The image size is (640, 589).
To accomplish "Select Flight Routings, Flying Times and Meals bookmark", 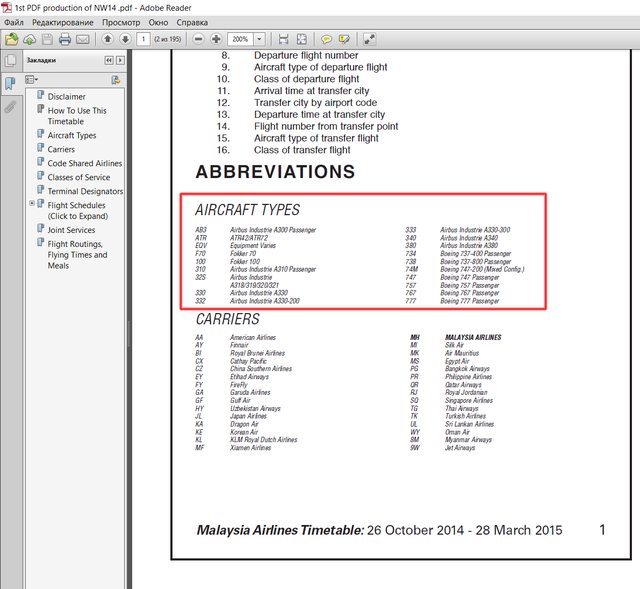I will pyautogui.click(x=77, y=255).
